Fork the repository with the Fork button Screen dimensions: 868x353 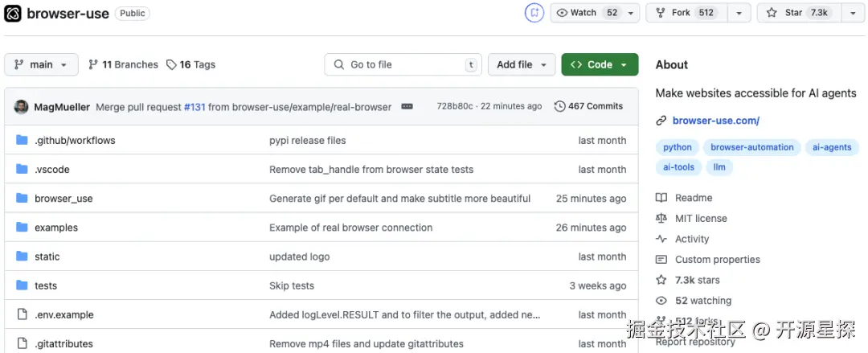686,13
